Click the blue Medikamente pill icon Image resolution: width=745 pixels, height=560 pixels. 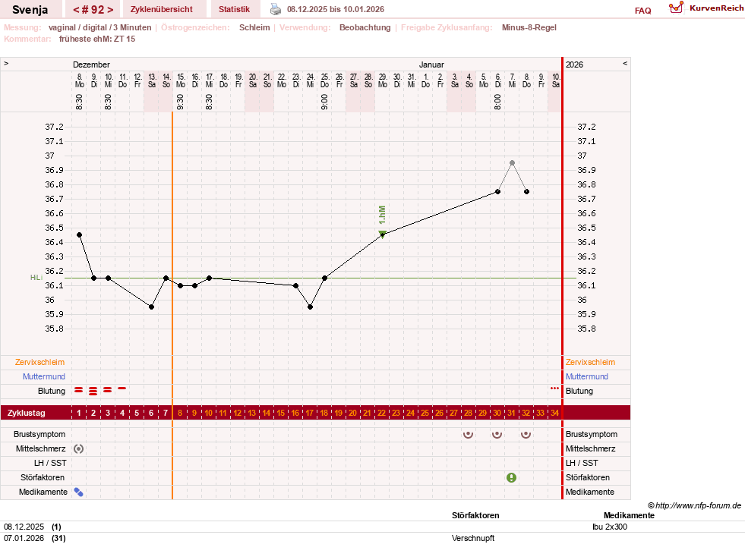79,492
